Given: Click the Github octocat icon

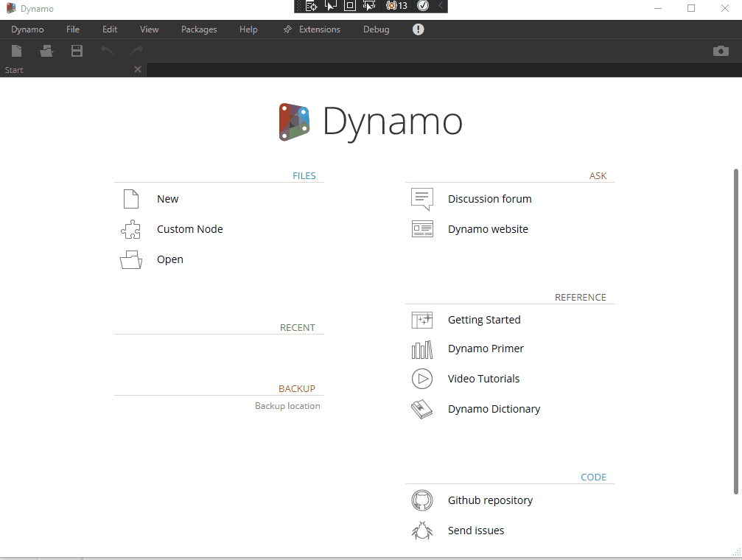Looking at the screenshot, I should point(422,500).
